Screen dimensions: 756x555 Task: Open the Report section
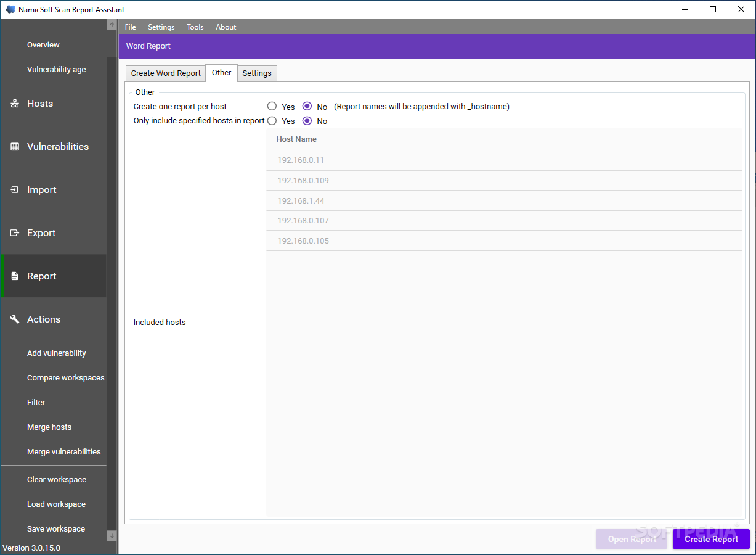(53, 276)
